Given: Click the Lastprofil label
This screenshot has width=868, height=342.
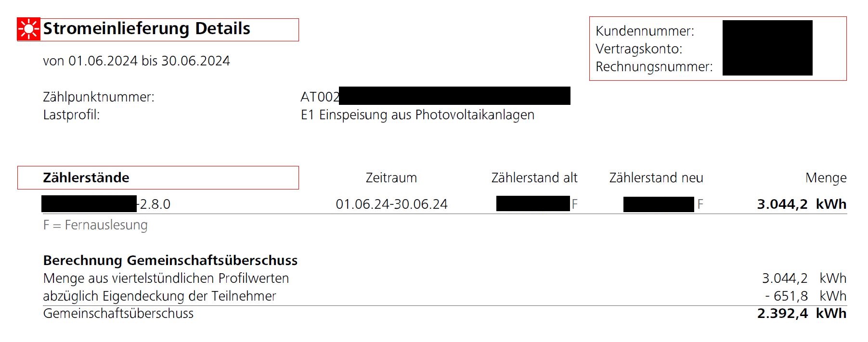Looking at the screenshot, I should point(71,115).
